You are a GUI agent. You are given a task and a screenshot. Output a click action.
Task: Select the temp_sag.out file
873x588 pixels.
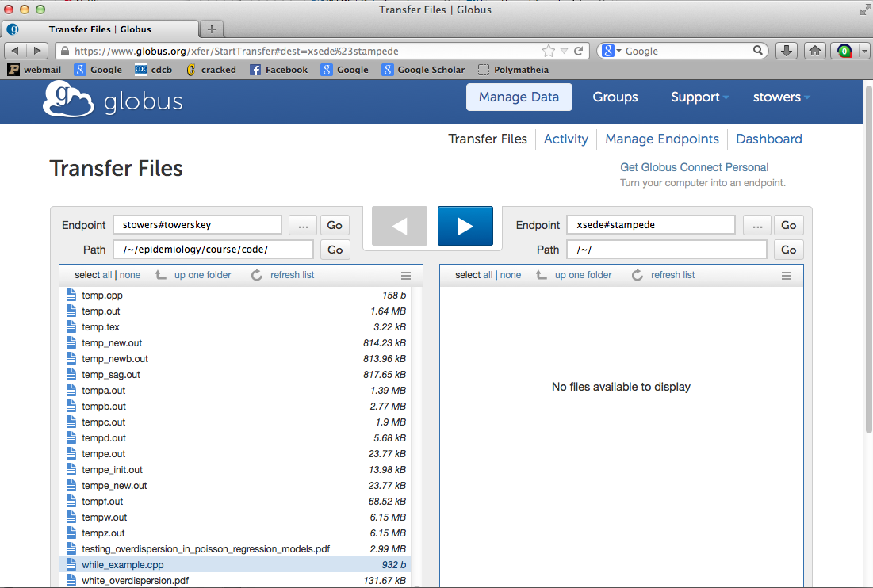coord(235,374)
